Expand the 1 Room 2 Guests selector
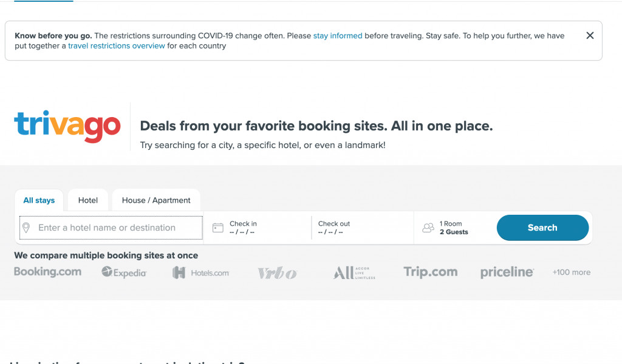This screenshot has width=622, height=364. coord(454,228)
